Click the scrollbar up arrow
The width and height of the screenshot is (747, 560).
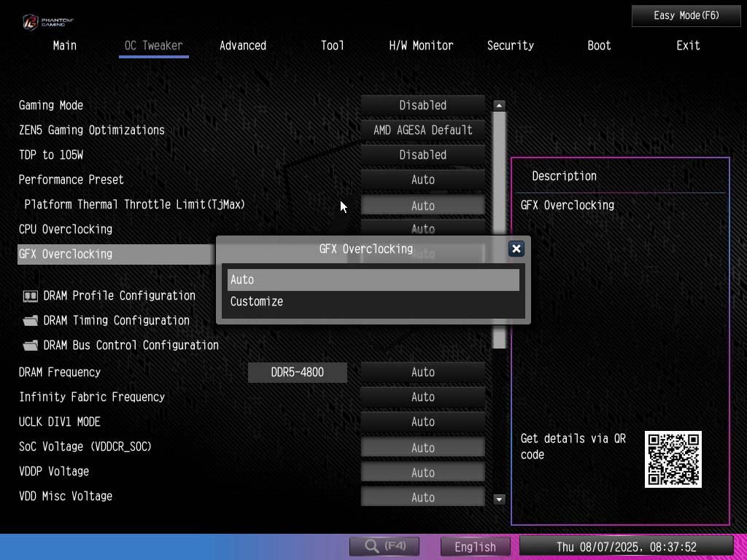[x=499, y=105]
